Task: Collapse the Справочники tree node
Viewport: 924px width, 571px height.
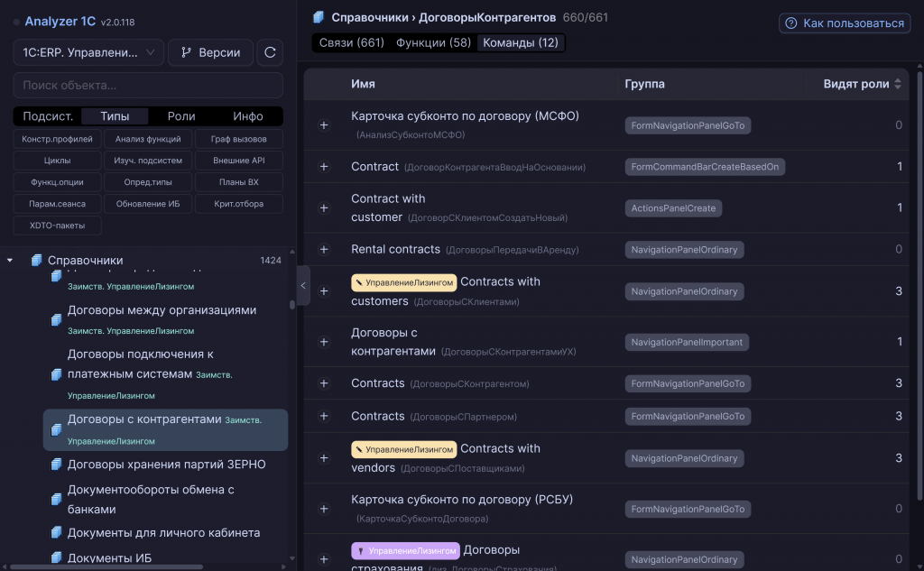Action: click(10, 260)
